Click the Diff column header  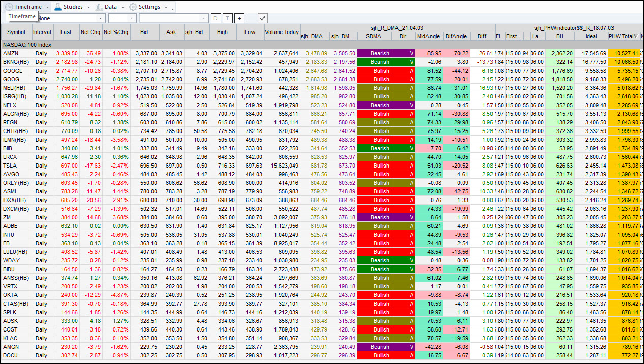pyautogui.click(x=482, y=36)
